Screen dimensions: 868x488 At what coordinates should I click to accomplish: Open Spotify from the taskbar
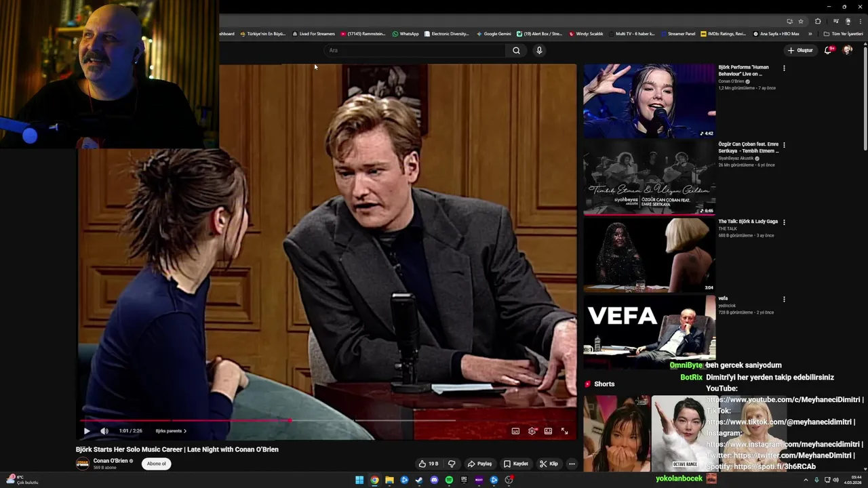coord(449,480)
